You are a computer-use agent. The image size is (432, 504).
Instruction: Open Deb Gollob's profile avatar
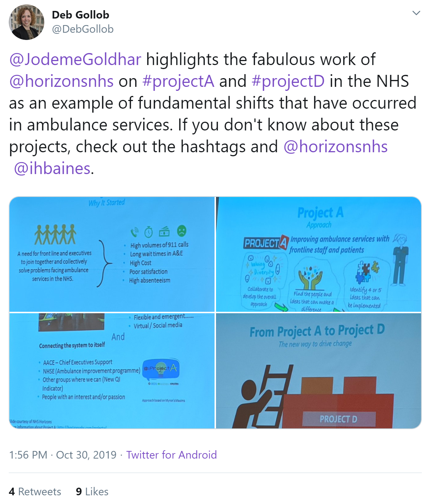[x=27, y=22]
